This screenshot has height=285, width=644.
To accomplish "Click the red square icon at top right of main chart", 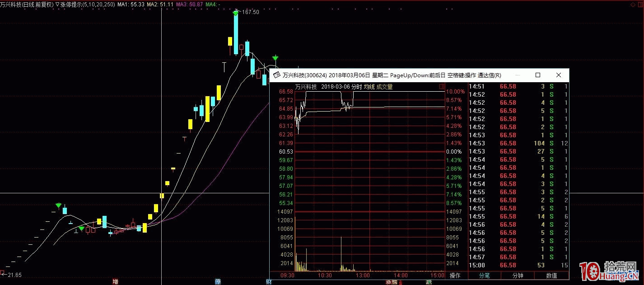I will pos(639,4).
